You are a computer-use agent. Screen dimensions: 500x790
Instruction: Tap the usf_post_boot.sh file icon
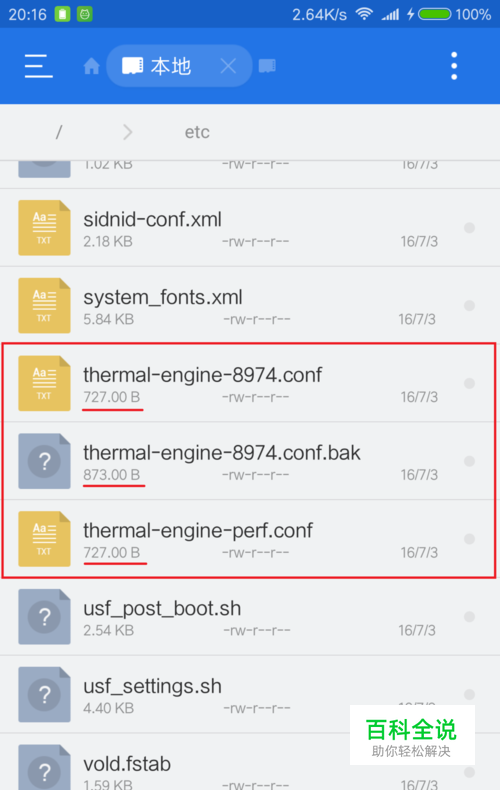(44, 617)
